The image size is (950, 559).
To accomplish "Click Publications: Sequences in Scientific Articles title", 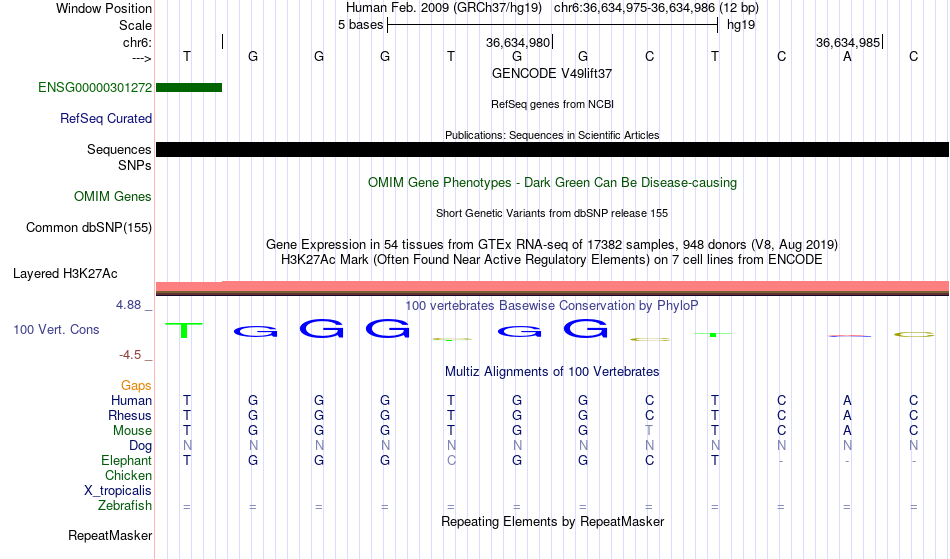I will pos(552,135).
